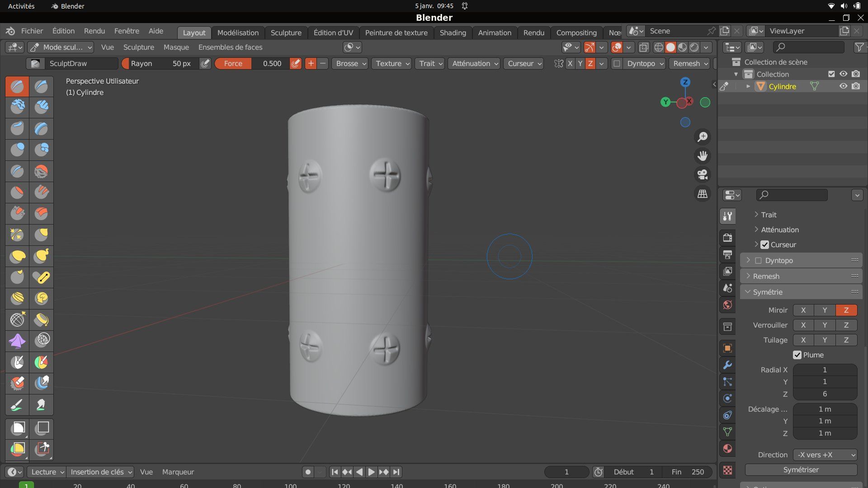Switch perspective/orthographic grid icon
The height and width of the screenshot is (488, 868).
pyautogui.click(x=703, y=194)
